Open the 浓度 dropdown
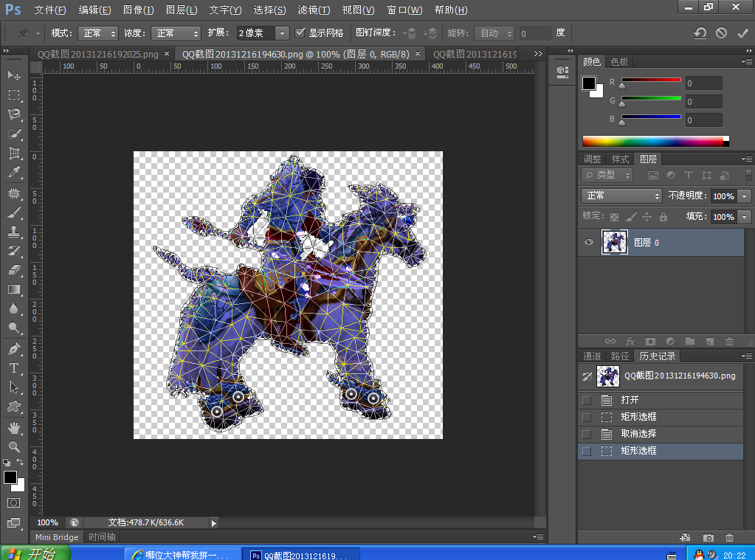Screen dimensions: 755x560 pos(176,33)
